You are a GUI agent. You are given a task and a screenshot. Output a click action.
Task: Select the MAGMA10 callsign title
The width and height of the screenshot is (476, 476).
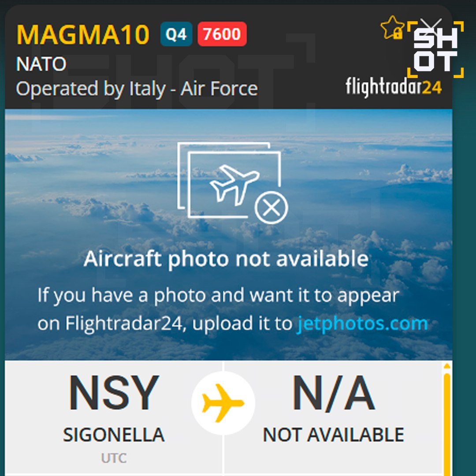pyautogui.click(x=83, y=34)
